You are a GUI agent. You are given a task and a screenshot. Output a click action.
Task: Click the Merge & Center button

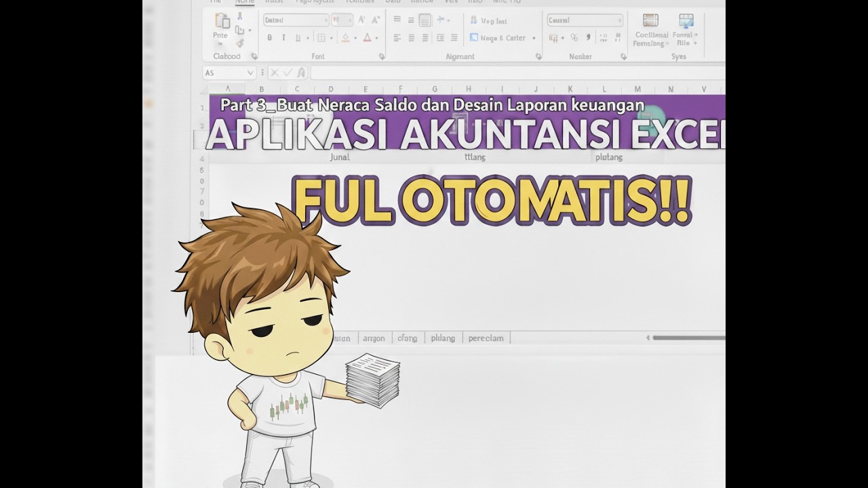[498, 38]
